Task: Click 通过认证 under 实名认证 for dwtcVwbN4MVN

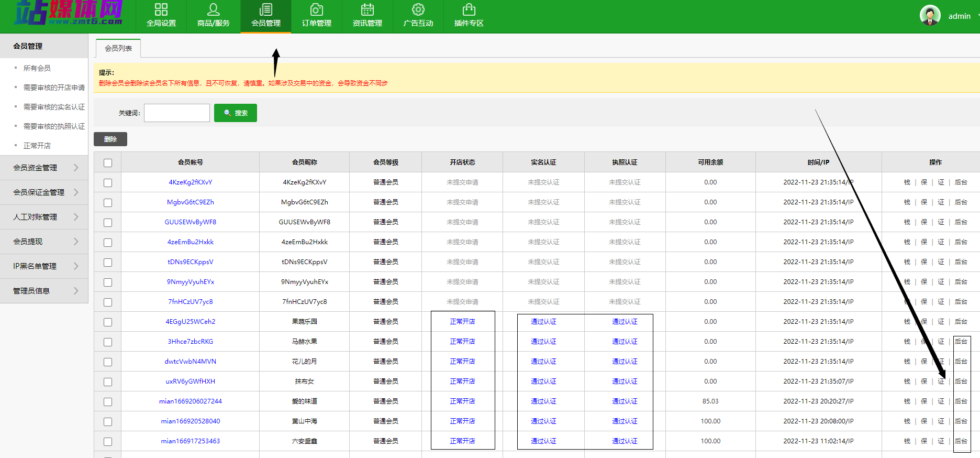Action: click(x=544, y=362)
